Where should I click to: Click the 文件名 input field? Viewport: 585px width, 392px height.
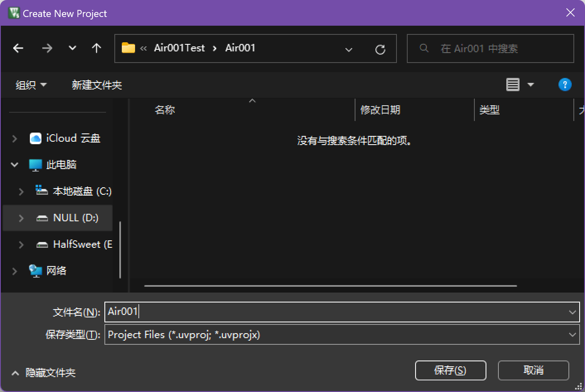point(331,312)
